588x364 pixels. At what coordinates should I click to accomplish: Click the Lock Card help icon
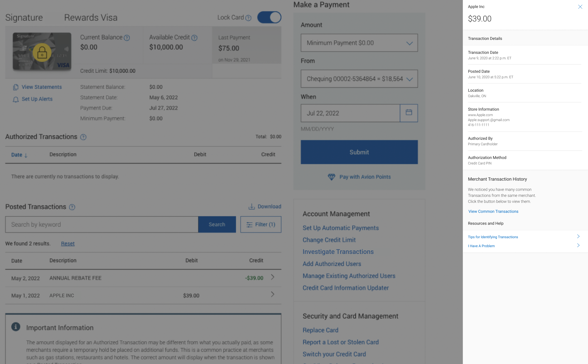coord(248,18)
